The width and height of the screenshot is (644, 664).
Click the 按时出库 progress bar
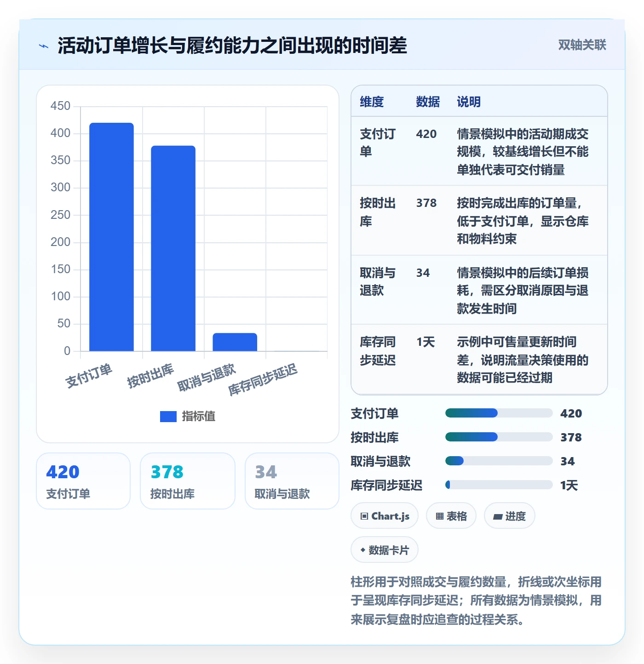(499, 437)
